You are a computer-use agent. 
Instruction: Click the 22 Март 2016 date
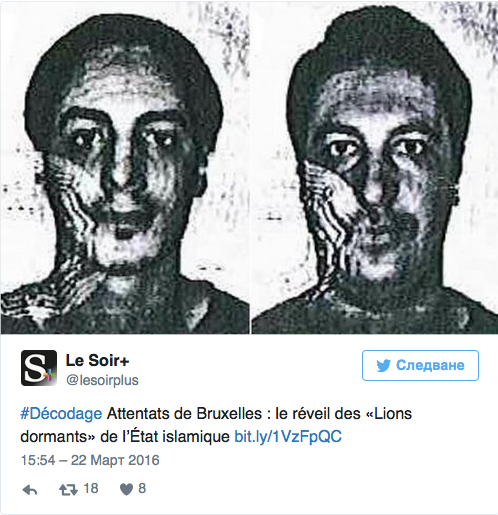[x=115, y=460]
